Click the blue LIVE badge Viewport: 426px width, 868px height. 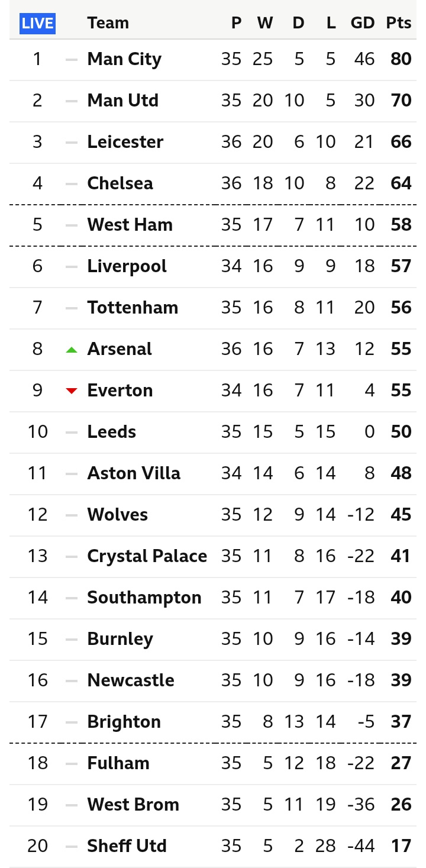(37, 23)
